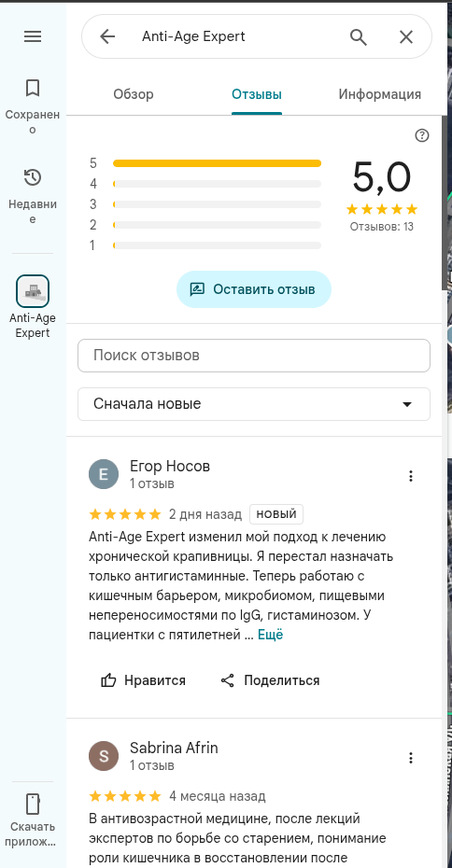Filter reviews by the 1-star bar

tap(205, 245)
